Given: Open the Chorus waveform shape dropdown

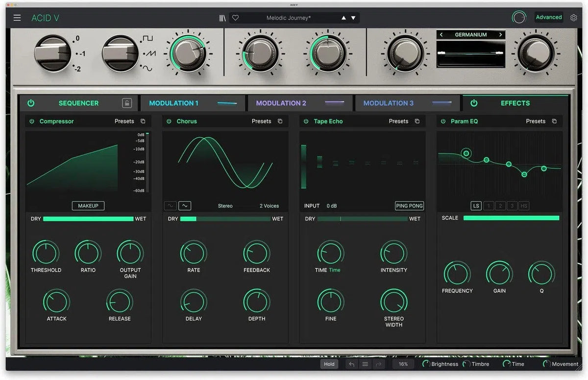Looking at the screenshot, I should pos(171,205).
